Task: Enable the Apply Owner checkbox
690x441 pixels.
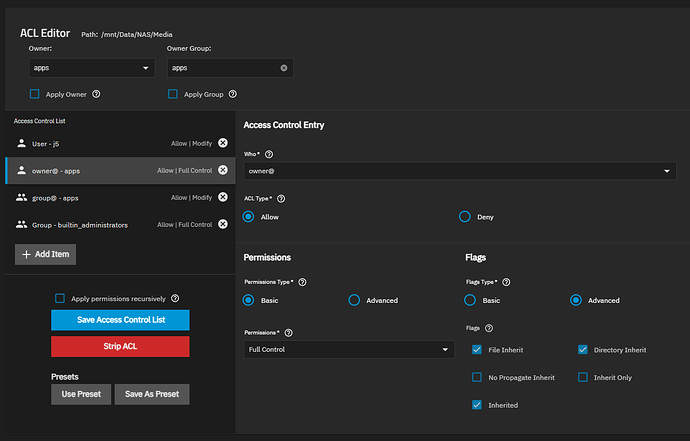Action: 35,94
